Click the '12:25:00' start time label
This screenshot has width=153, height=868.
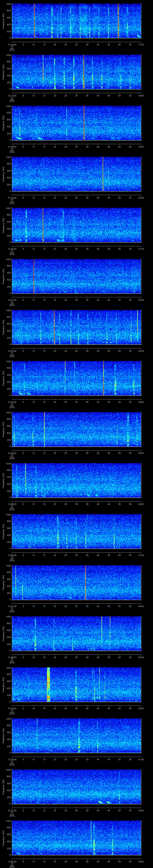point(12,504)
